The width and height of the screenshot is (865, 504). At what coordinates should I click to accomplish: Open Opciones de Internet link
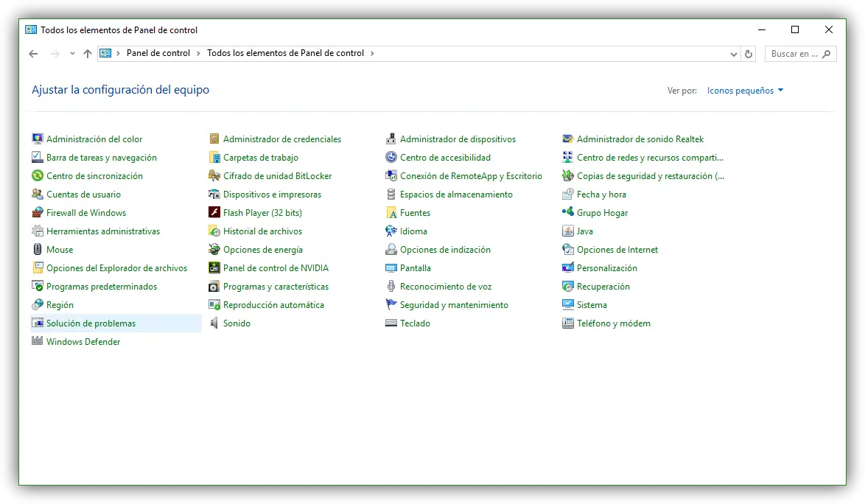coord(617,250)
